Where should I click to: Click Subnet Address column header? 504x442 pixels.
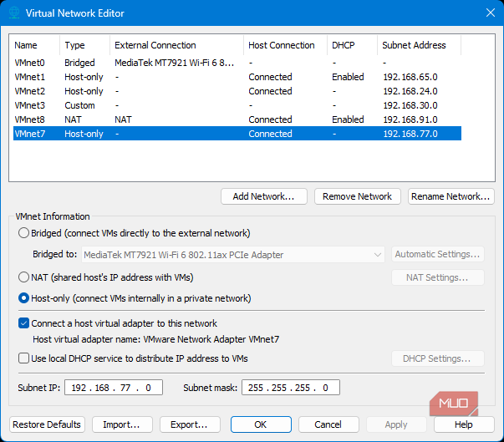[419, 45]
